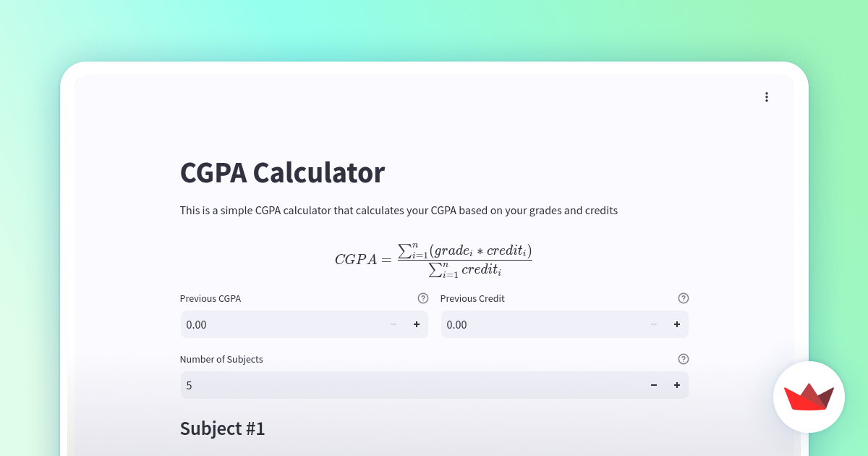Click the Previous CGPA label text
This screenshot has height=456, width=868.
[x=210, y=298]
